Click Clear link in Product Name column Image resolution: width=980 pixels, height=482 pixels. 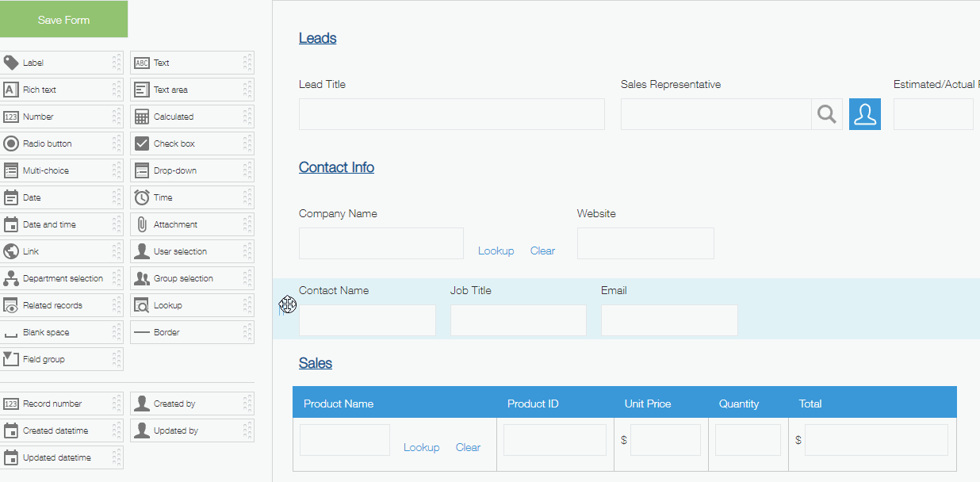[468, 447]
